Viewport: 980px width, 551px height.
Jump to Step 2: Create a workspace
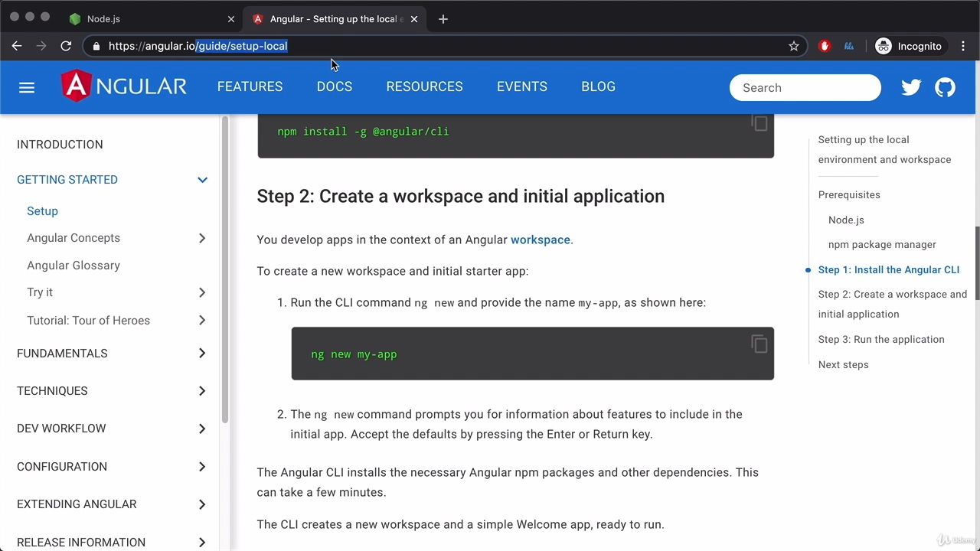click(x=893, y=304)
